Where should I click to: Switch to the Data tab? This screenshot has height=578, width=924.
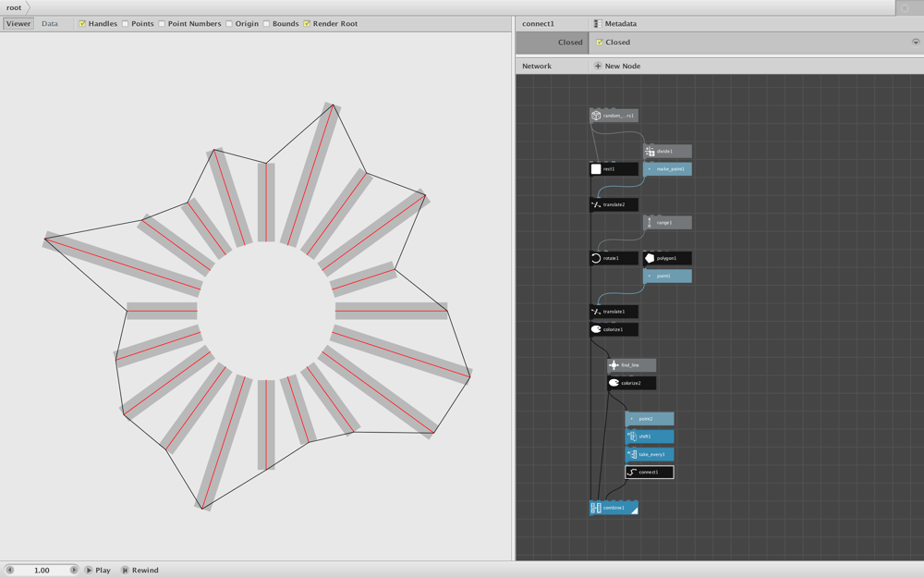[50, 24]
